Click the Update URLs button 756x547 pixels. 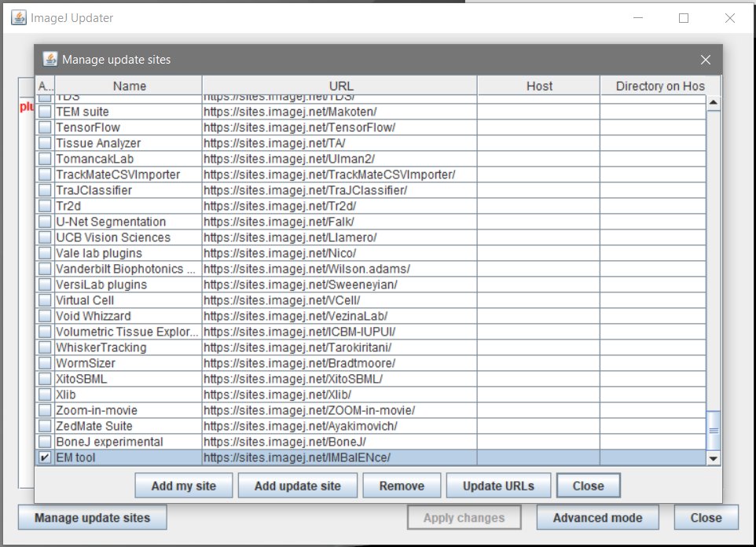(498, 486)
